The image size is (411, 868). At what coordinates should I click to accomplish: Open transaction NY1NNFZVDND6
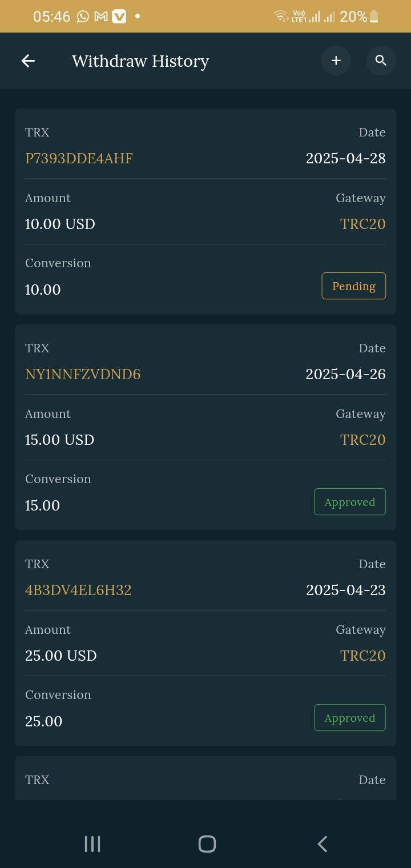point(83,374)
